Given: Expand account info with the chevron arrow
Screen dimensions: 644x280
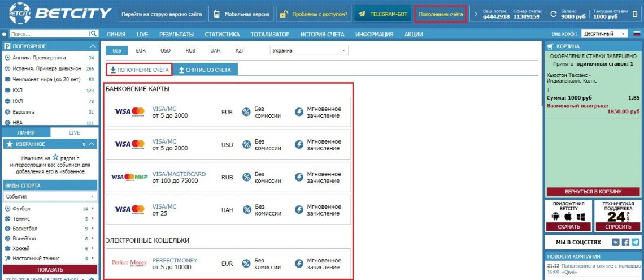Looking at the screenshot, I should pos(476,14).
